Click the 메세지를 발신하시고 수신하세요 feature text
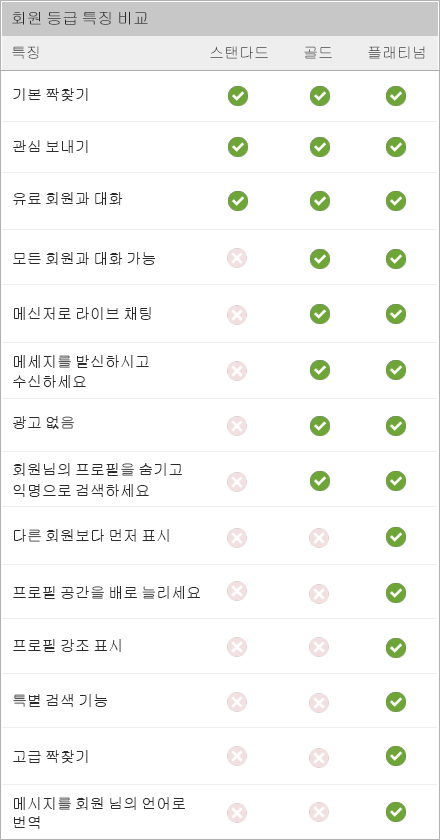 (x=81, y=372)
